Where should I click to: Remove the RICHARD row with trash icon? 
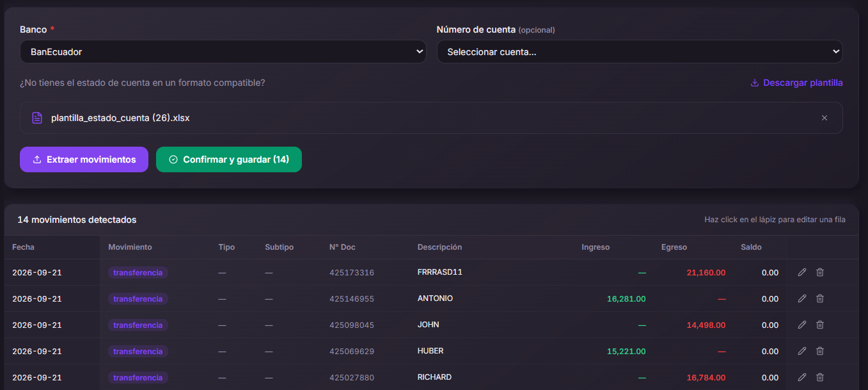click(820, 377)
